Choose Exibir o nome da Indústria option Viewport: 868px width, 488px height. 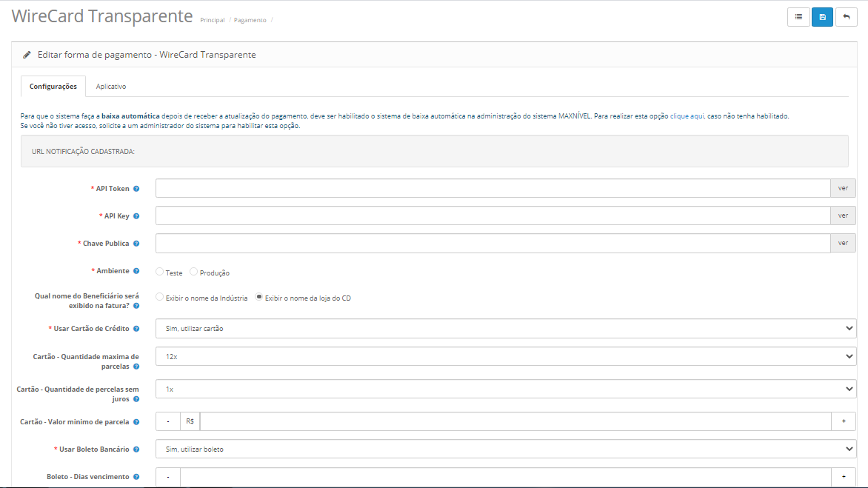coord(160,297)
